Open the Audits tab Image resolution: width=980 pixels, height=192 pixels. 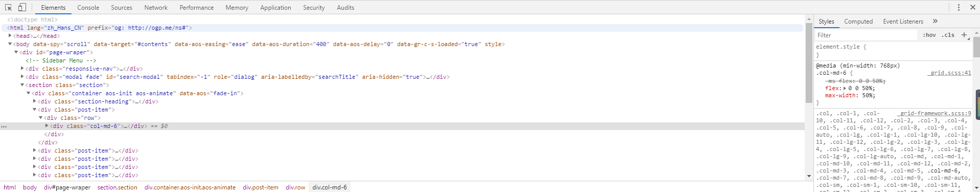[345, 7]
